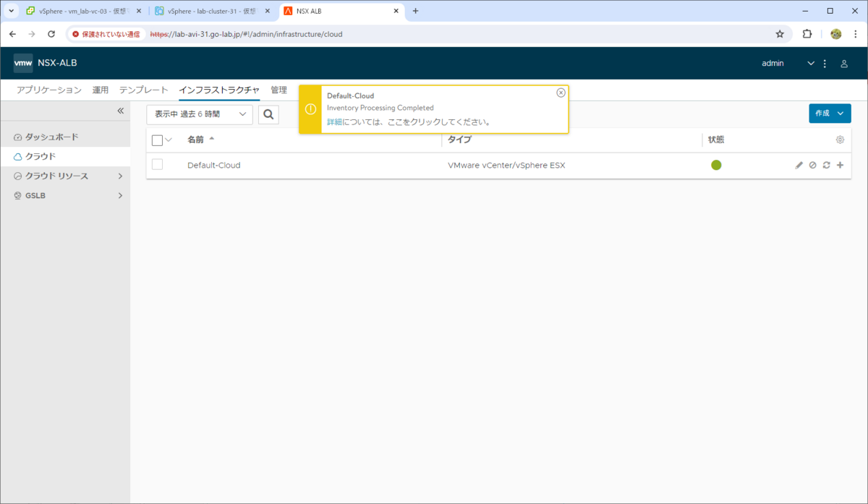Bookmark this page with the star icon
The width and height of the screenshot is (868, 504).
tap(780, 34)
